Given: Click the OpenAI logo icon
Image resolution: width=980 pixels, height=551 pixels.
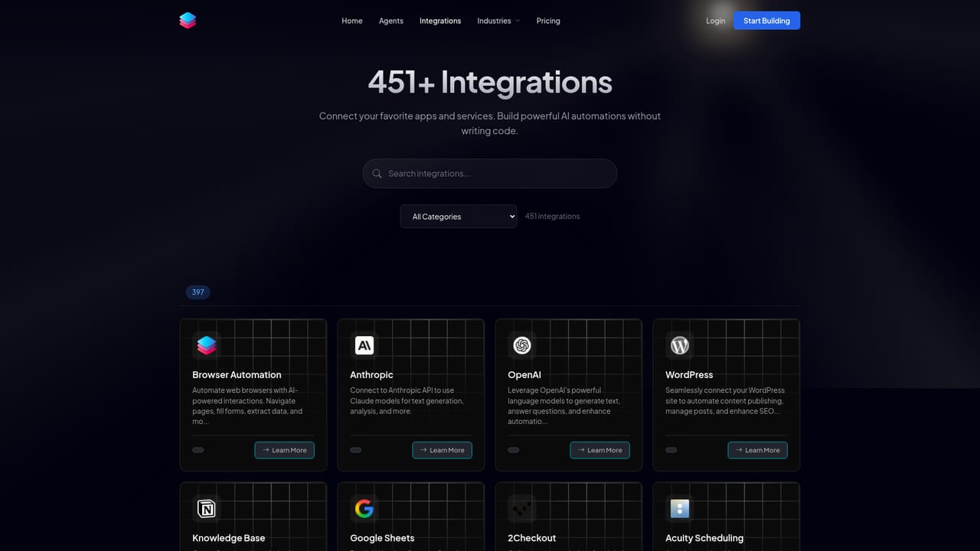Looking at the screenshot, I should [522, 346].
